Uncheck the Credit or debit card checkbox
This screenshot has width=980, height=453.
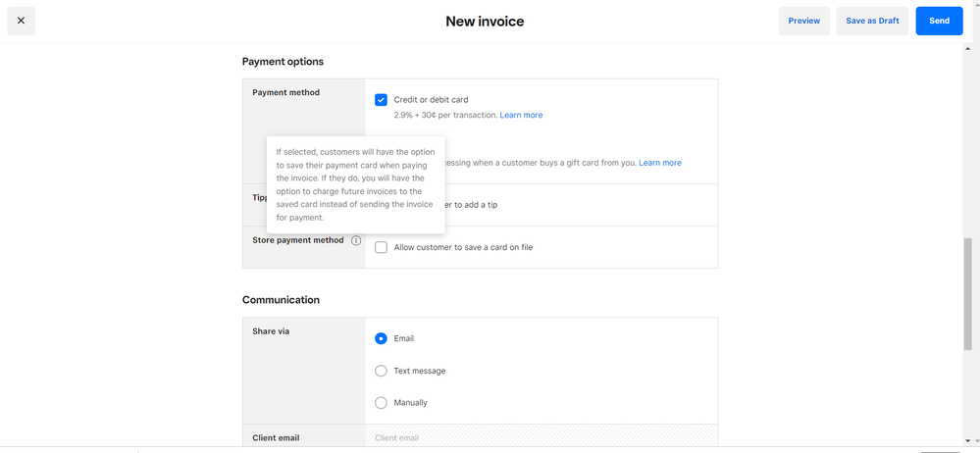[381, 100]
